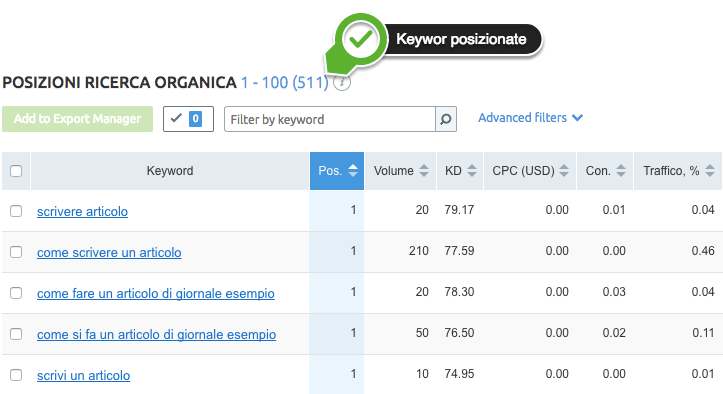Sort by CPC (USD) column arrows
Screen dimensions: 723x394
[564, 171]
